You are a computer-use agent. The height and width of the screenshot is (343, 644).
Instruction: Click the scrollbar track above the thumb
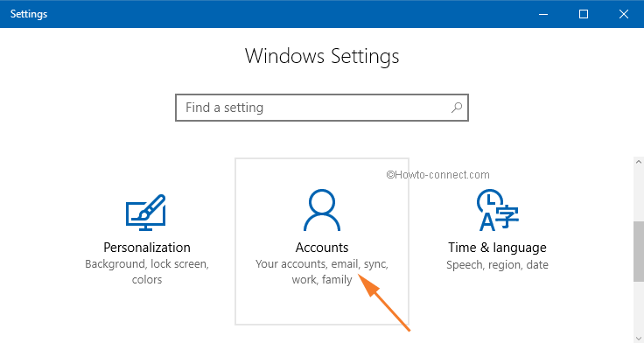pyautogui.click(x=639, y=195)
